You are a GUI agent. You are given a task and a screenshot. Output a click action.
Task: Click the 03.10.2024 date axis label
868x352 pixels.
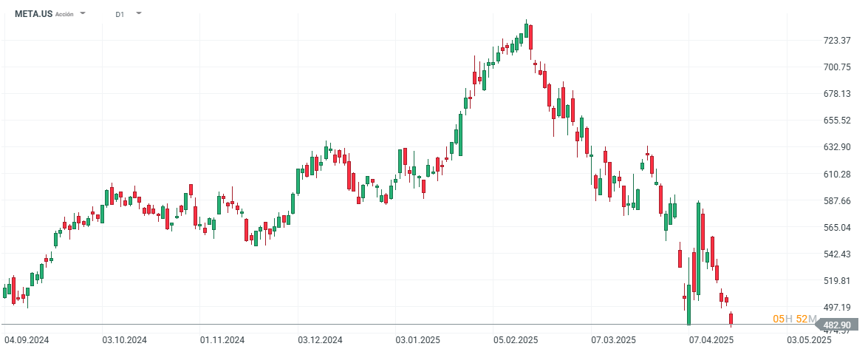(124, 340)
